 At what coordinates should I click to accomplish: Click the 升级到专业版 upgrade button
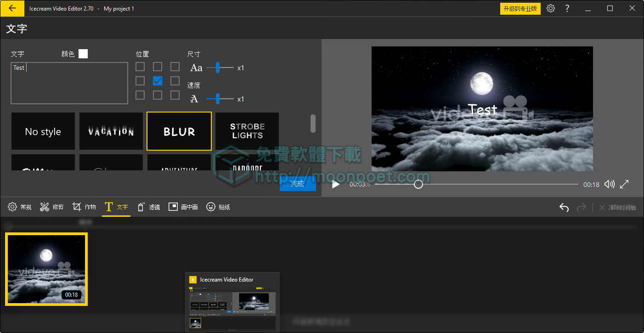[x=520, y=8]
